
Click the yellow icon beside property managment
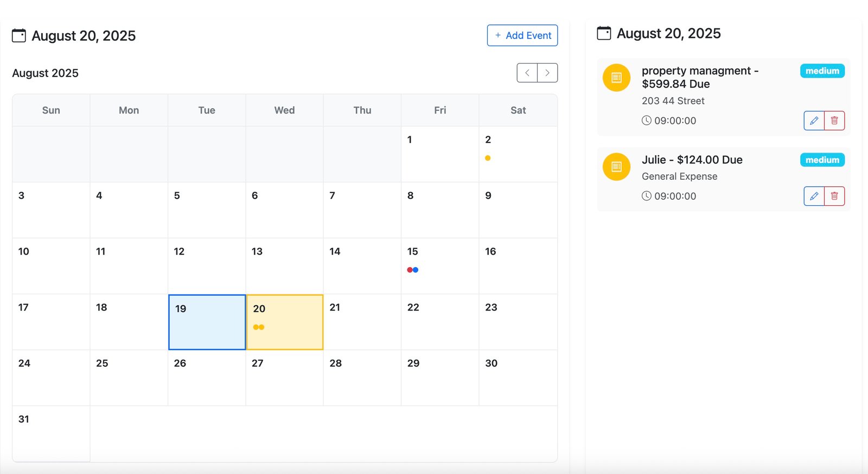[x=616, y=78]
